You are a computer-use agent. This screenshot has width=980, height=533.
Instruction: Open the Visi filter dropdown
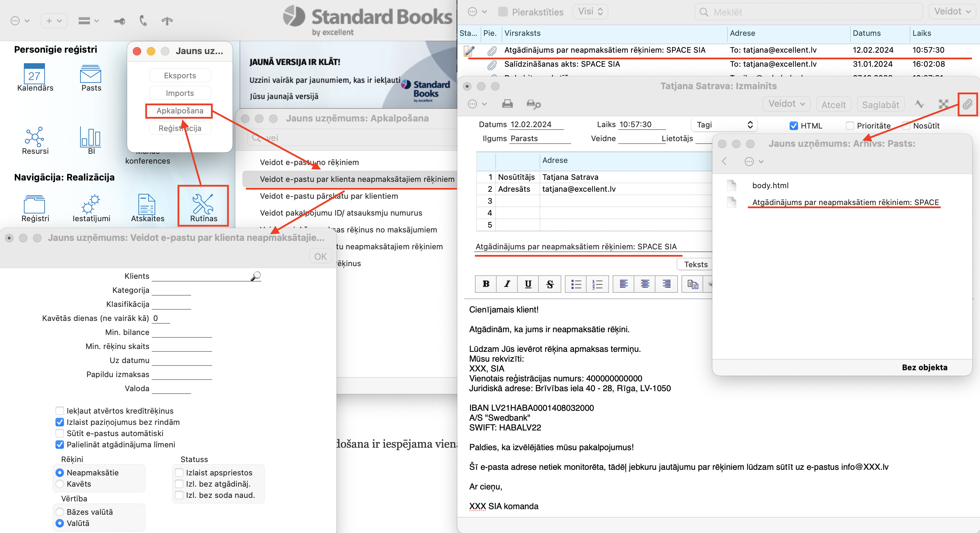590,11
